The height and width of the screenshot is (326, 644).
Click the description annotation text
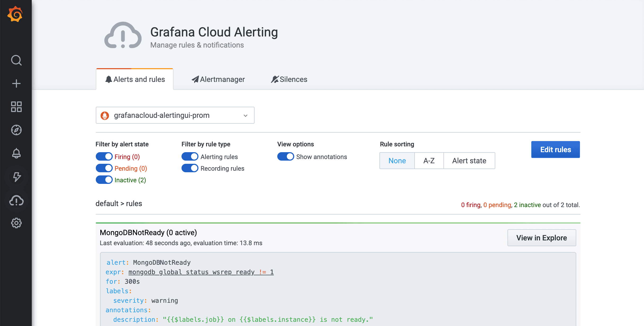tap(243, 320)
